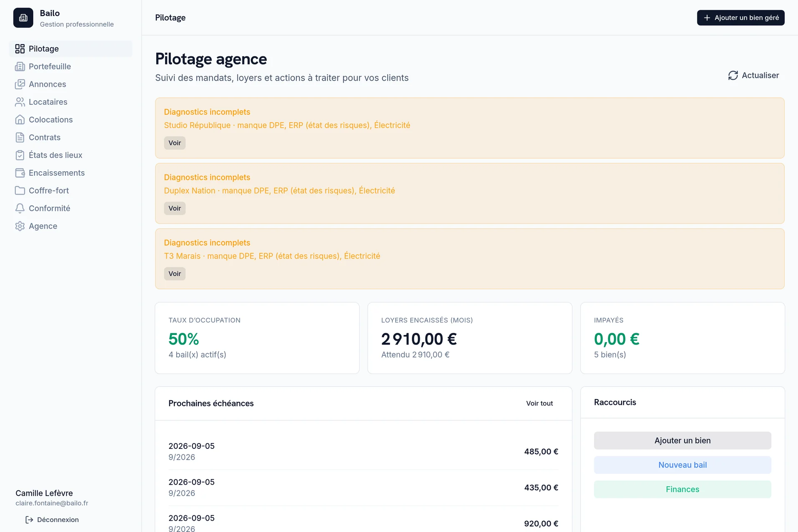Click the 435,00 € échéance amount

[541, 488]
